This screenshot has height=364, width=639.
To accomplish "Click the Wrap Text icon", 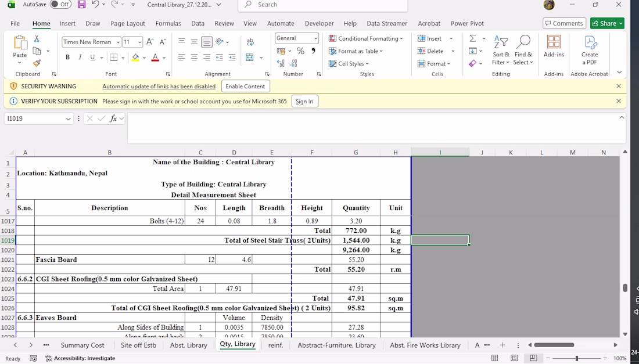I will pyautogui.click(x=250, y=42).
